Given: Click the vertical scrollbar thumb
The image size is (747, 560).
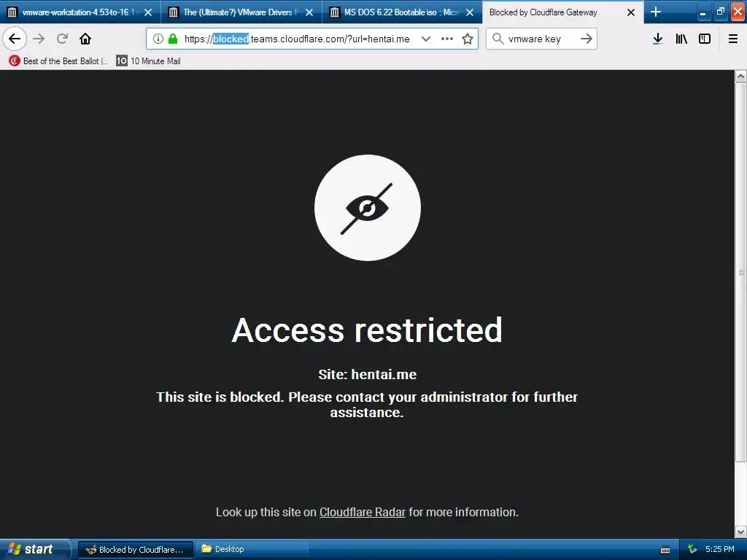Looking at the screenshot, I should click(x=741, y=272).
